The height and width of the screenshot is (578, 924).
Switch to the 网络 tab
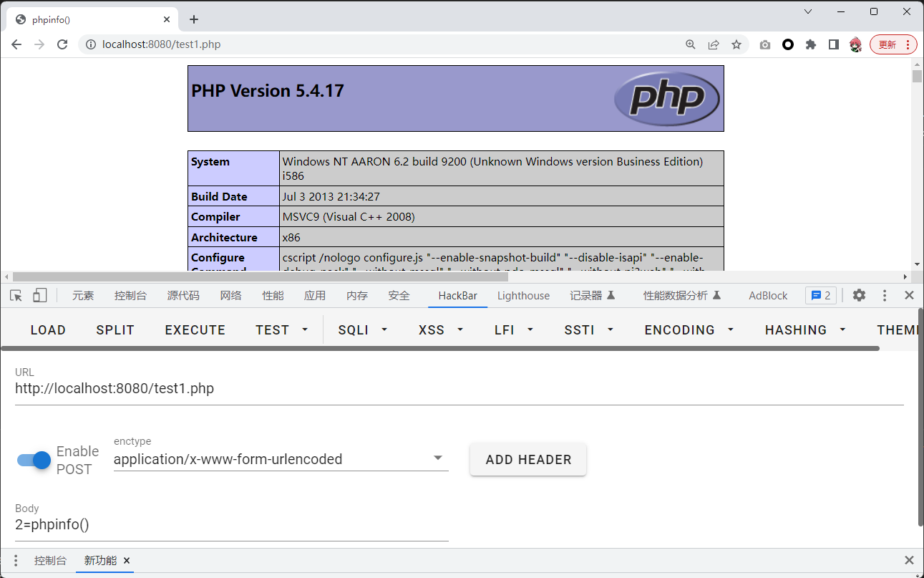point(230,296)
